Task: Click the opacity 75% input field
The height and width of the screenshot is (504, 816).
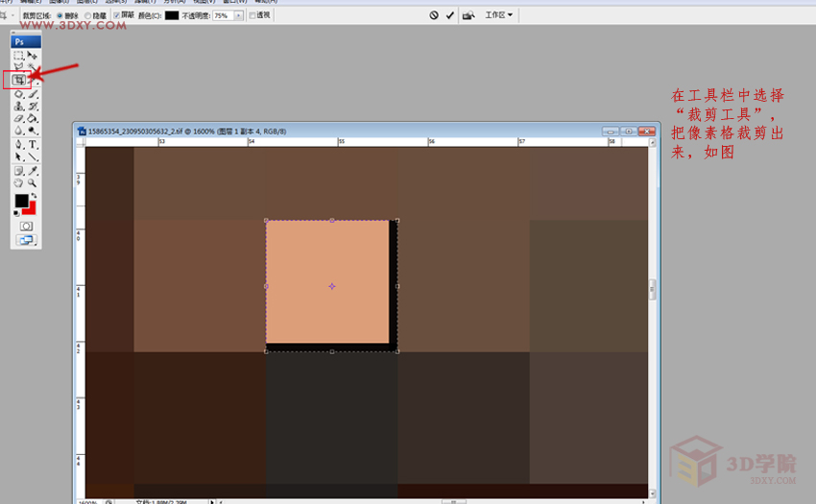Action: tap(224, 15)
